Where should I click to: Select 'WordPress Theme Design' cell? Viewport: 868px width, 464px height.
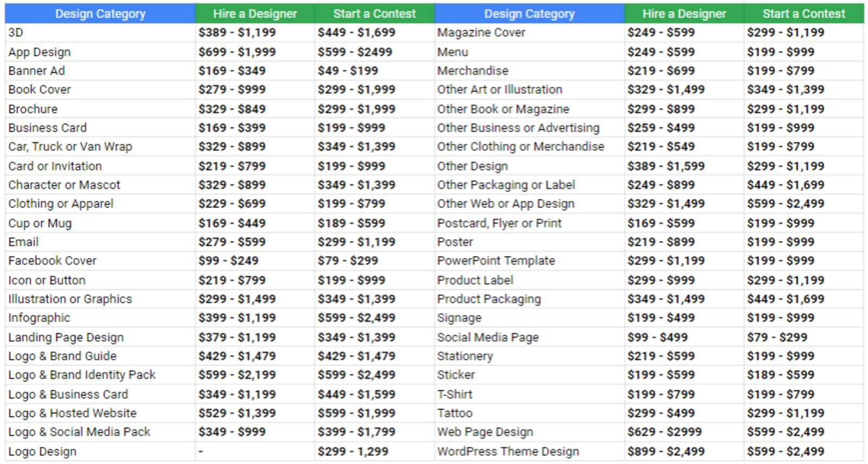pyautogui.click(x=529, y=452)
